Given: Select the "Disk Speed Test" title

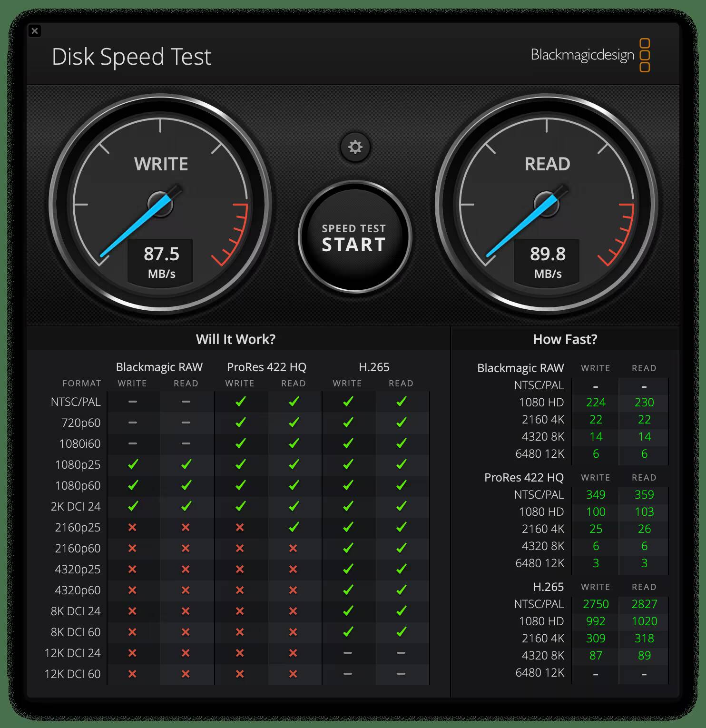Looking at the screenshot, I should [131, 57].
